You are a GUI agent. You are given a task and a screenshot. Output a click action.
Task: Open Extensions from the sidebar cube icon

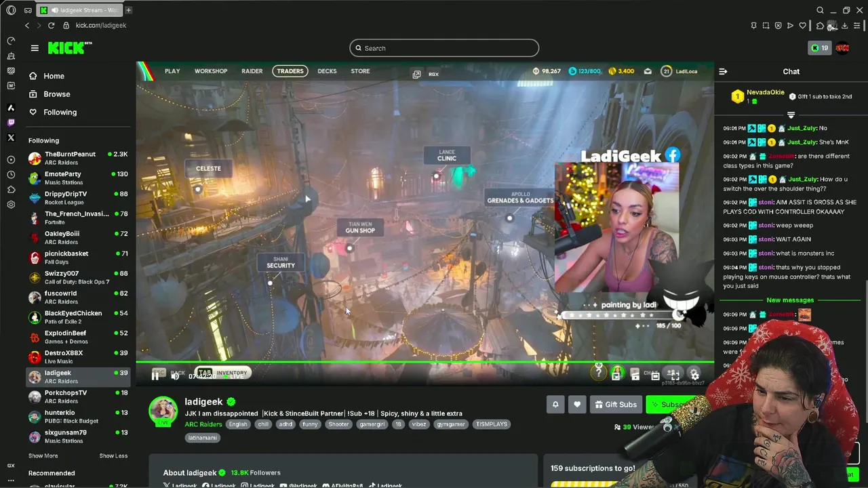coord(11,190)
